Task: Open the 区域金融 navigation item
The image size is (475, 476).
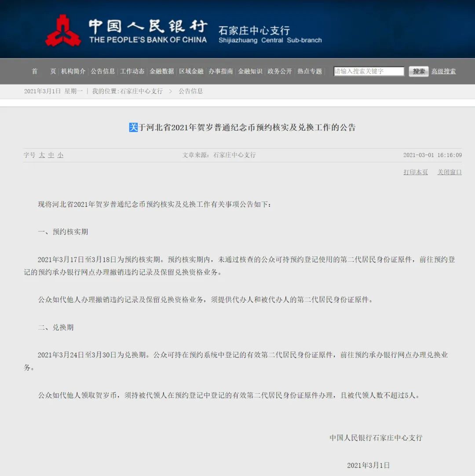Action: [x=191, y=71]
